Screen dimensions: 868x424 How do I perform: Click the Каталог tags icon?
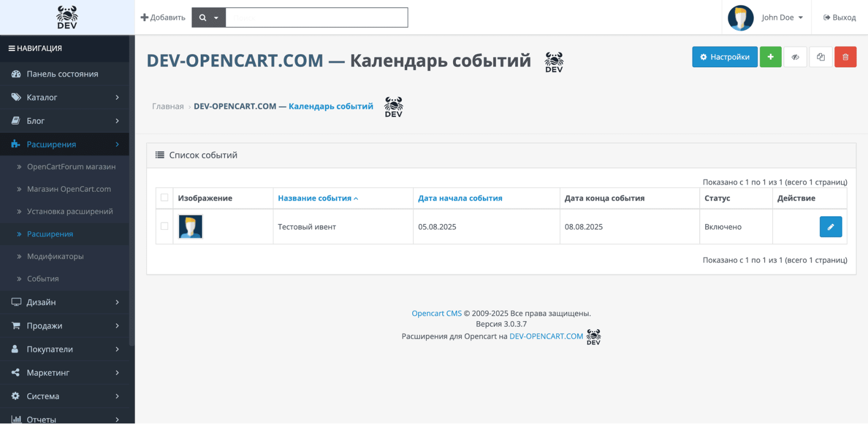(x=16, y=97)
